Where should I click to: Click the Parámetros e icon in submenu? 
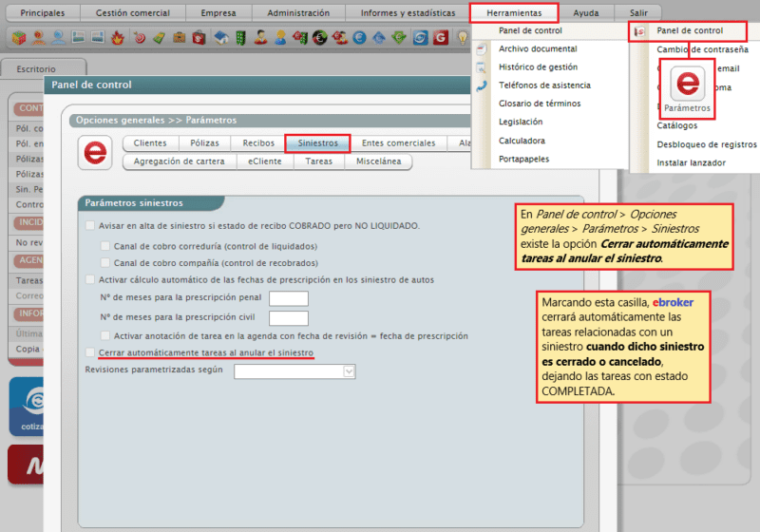[687, 84]
